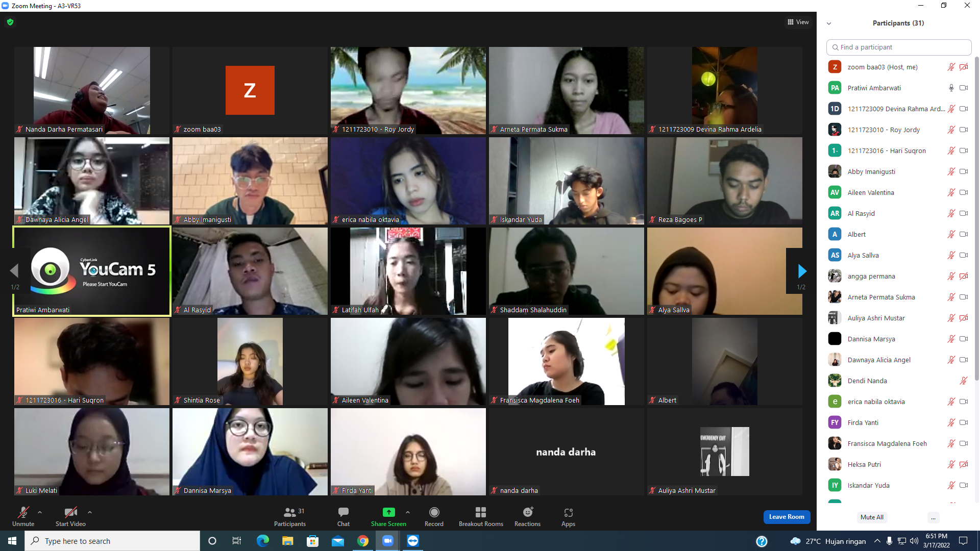Show hidden system tray icons
The image size is (980, 551).
point(877,541)
